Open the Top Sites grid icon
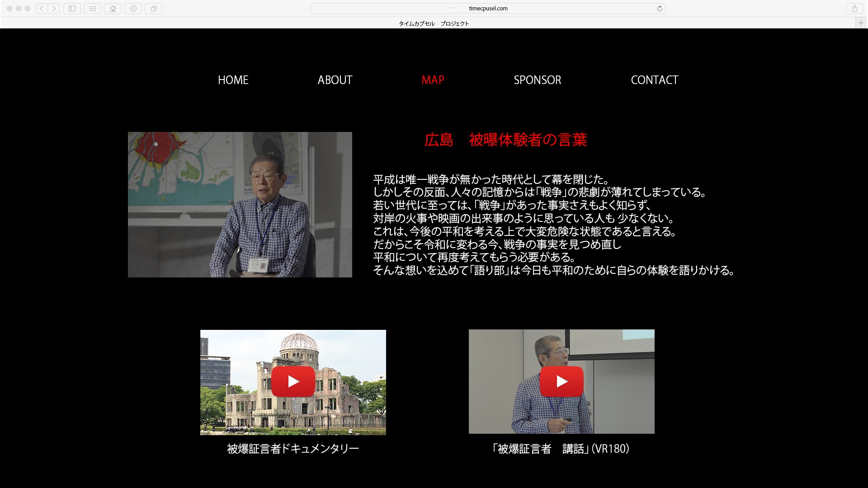 [92, 9]
